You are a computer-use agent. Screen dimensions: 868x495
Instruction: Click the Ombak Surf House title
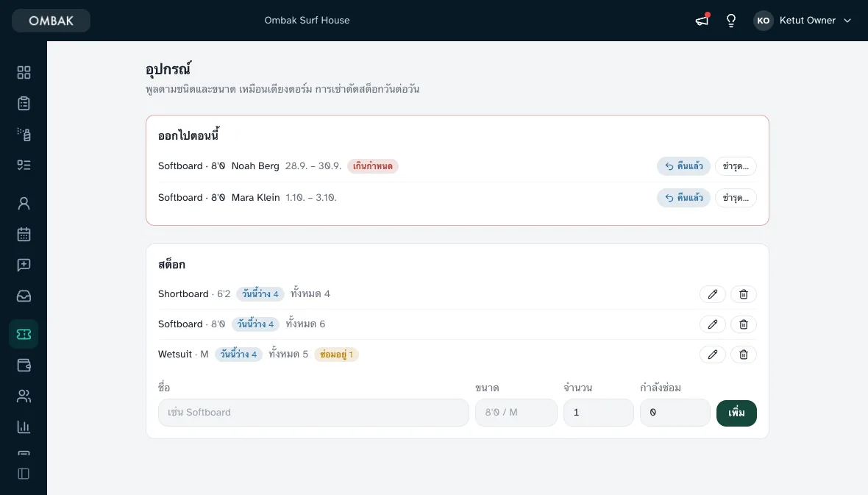tap(307, 21)
